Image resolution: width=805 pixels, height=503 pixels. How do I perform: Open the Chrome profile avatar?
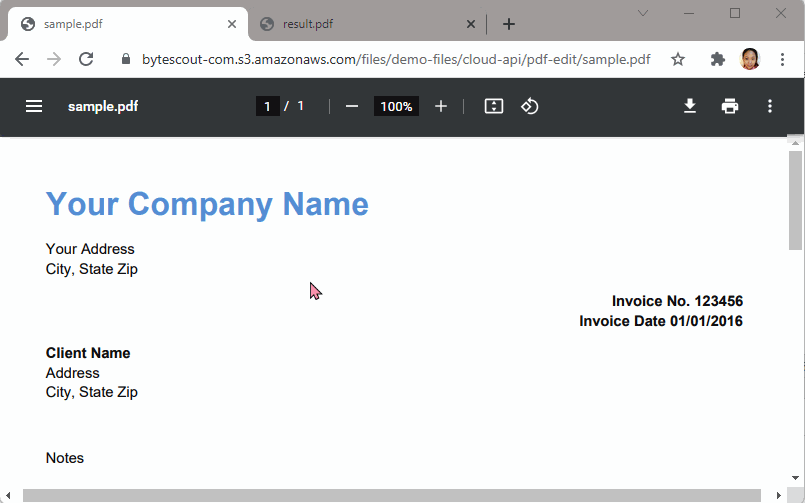(750, 59)
